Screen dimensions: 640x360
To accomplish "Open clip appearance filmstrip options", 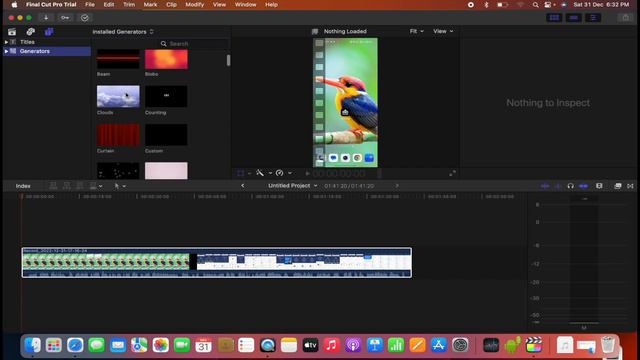I will [x=599, y=186].
